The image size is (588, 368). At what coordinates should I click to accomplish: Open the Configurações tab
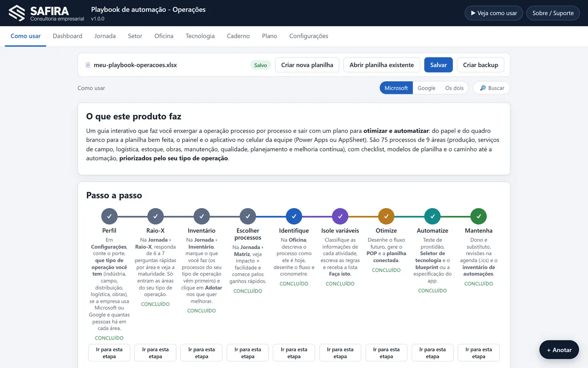coord(309,36)
